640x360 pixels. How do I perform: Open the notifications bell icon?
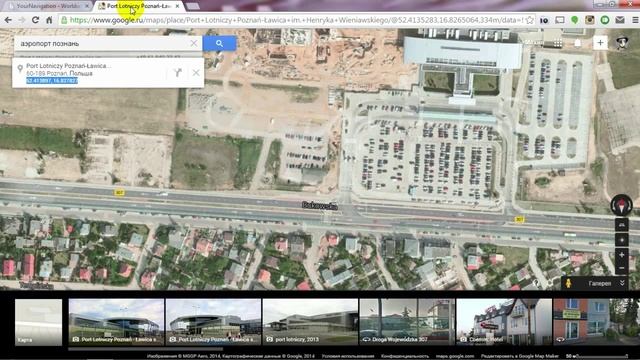click(578, 43)
